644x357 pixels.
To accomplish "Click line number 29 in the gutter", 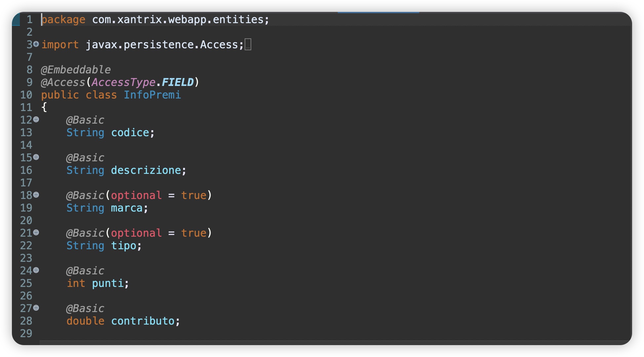I will (x=26, y=334).
